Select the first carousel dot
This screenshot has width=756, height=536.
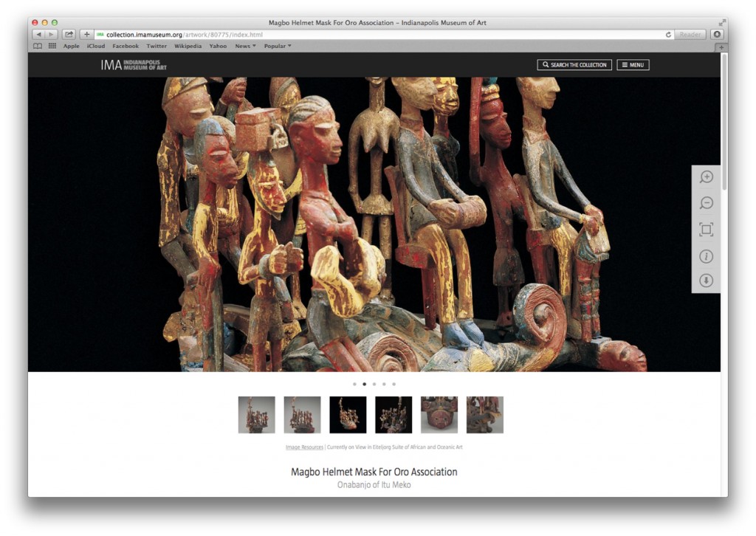[354, 384]
